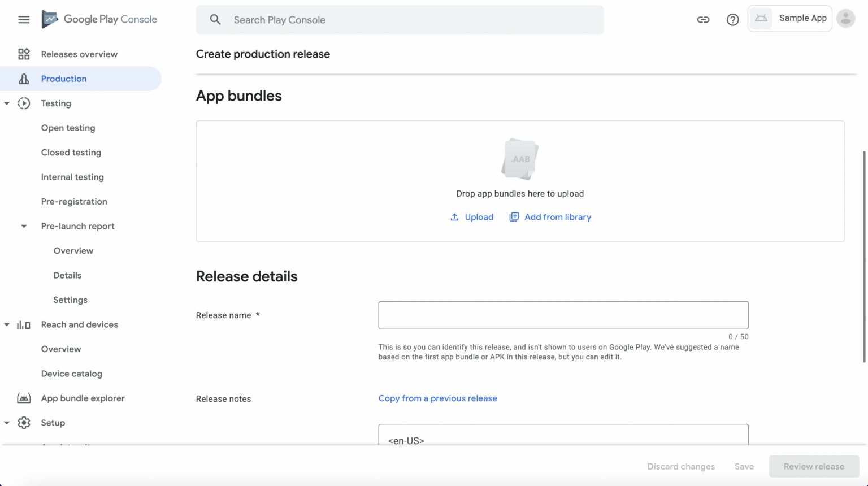Collapse the Reach and devices arrow

tap(7, 325)
